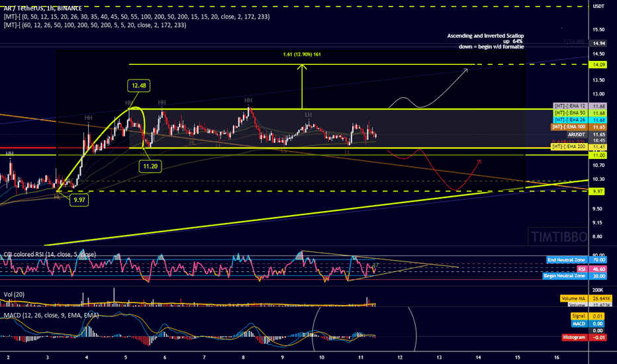Click the 14.09 yellow price axis label
The height and width of the screenshot is (364, 617).
coord(599,65)
